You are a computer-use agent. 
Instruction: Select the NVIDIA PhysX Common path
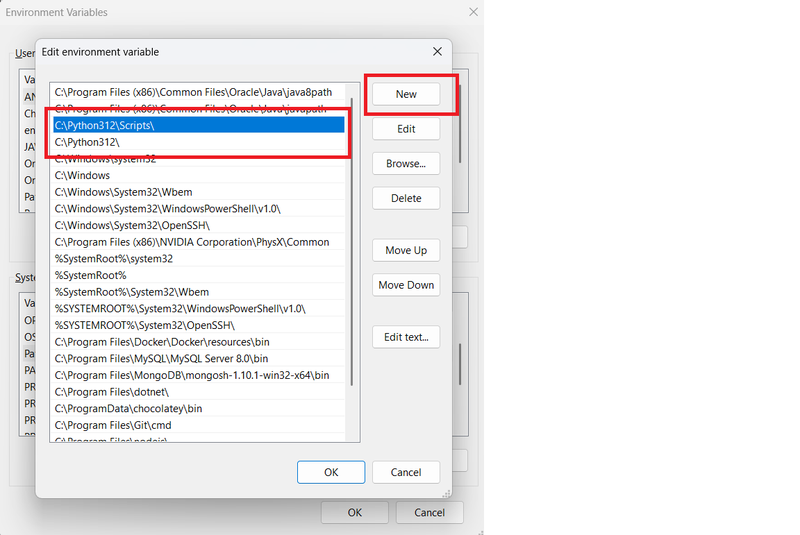(x=199, y=242)
